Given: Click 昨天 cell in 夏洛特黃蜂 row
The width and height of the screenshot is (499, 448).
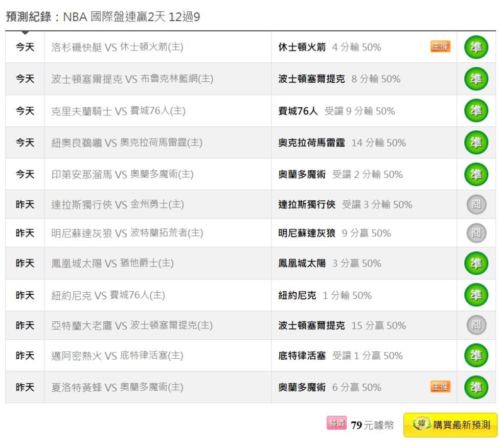Looking at the screenshot, I should 25,387.
